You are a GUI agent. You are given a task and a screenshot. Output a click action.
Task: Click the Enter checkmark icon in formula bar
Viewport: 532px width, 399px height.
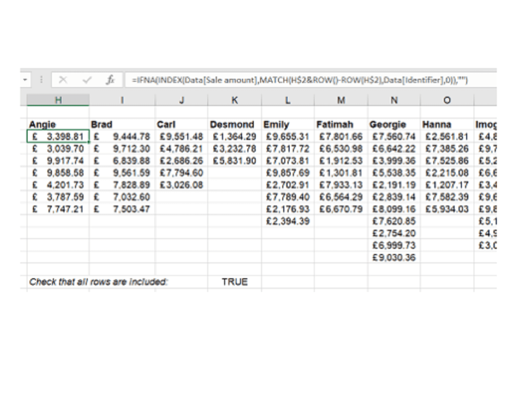click(x=87, y=80)
